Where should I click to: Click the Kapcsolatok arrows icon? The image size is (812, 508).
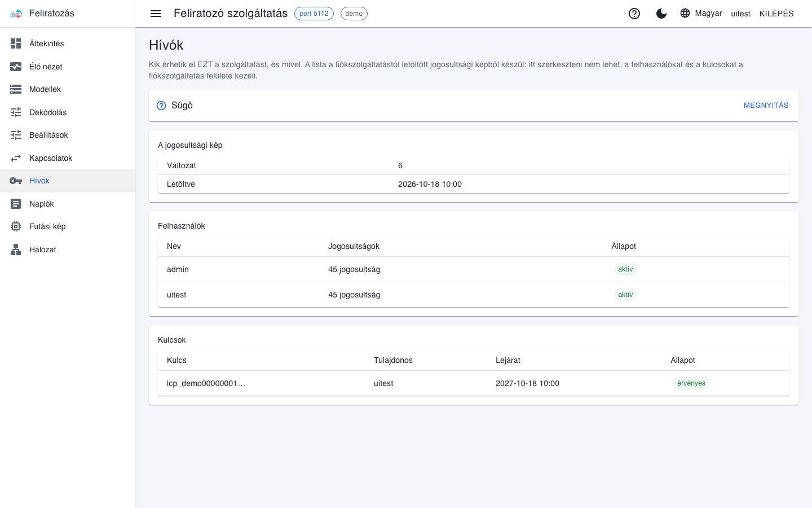point(16,158)
